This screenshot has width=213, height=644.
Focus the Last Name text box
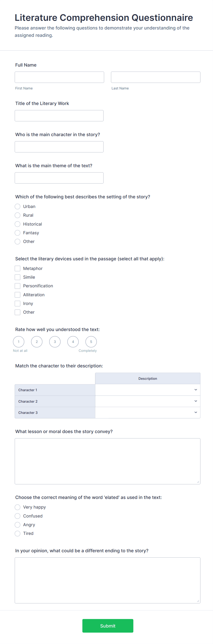(x=156, y=77)
